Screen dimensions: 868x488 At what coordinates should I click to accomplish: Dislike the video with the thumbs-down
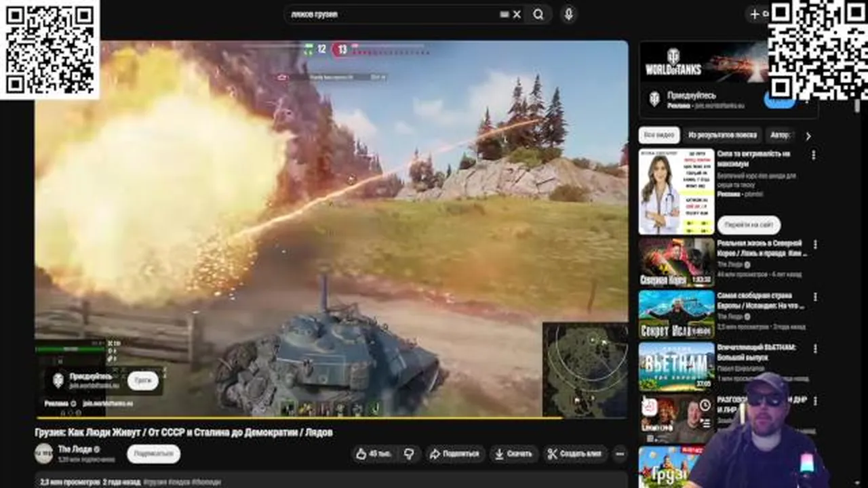pyautogui.click(x=409, y=454)
